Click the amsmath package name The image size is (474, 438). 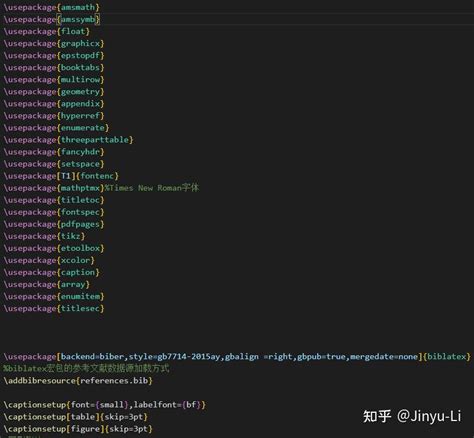78,7
